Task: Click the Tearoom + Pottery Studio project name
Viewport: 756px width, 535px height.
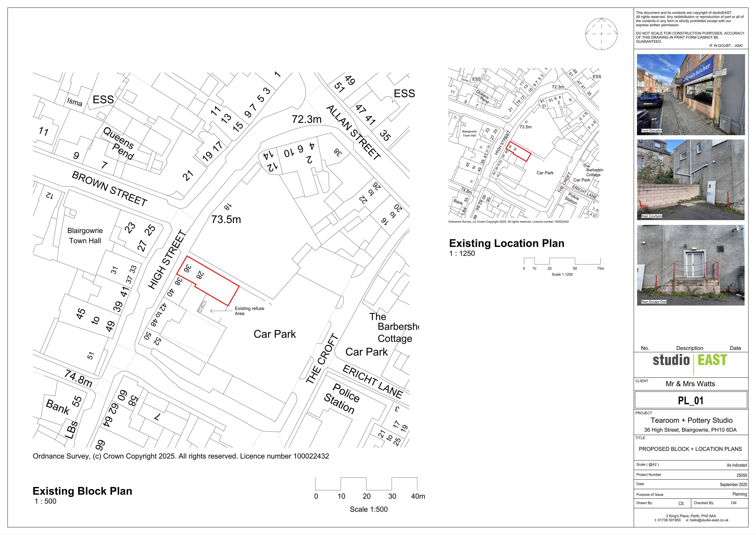Action: tap(691, 420)
